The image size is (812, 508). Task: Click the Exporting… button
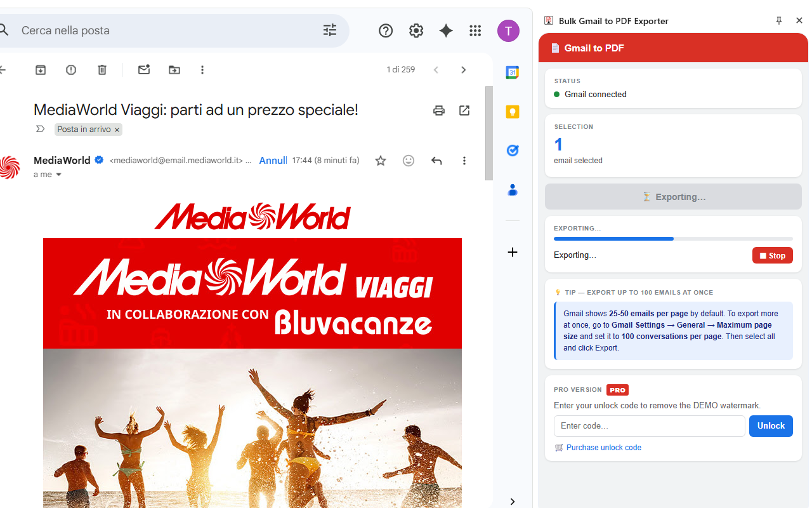673,197
